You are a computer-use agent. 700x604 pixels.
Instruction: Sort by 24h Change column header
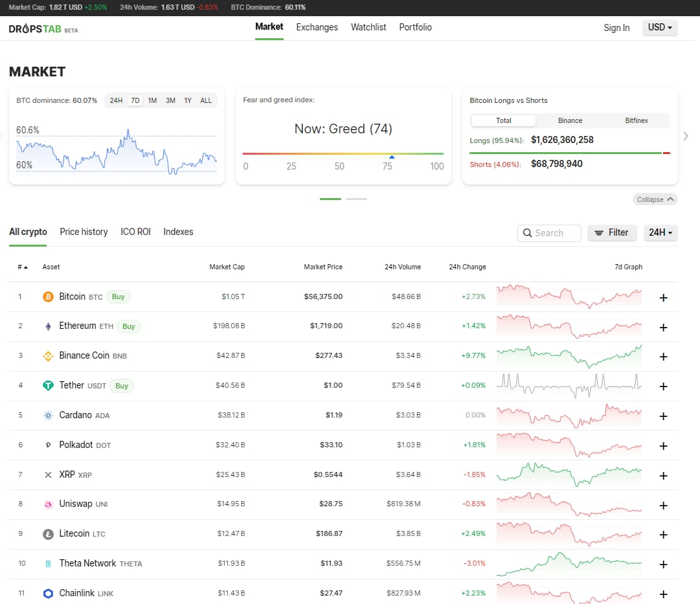[468, 267]
